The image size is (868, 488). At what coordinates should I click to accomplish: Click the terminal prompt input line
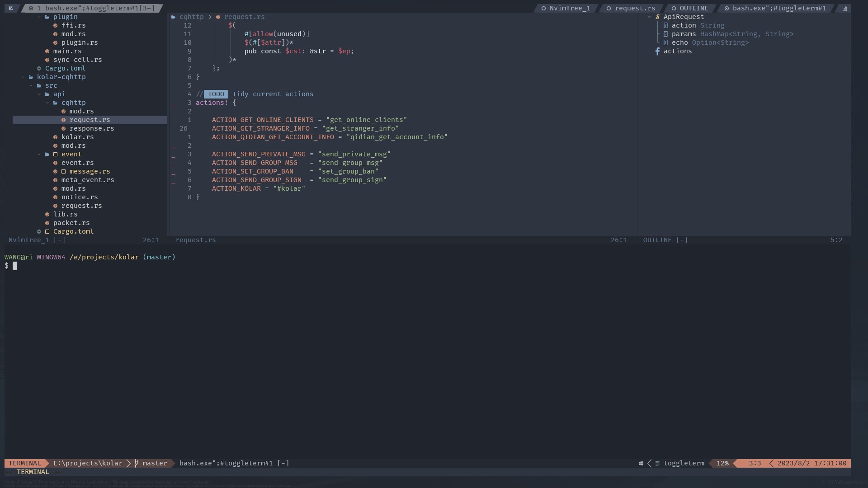15,266
